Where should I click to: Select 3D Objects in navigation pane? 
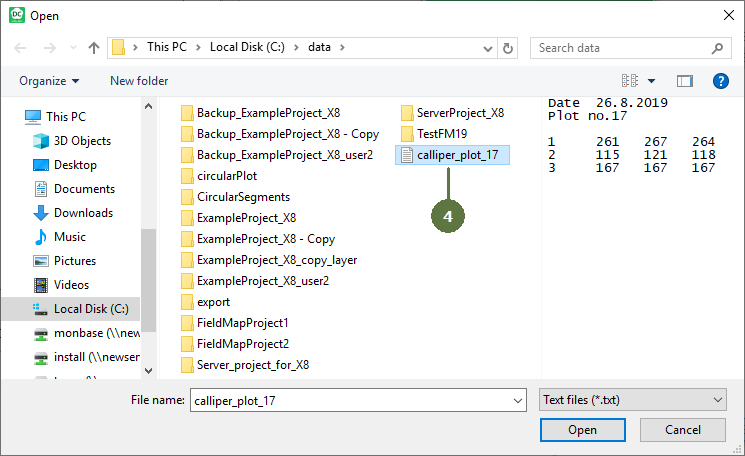pos(72,141)
